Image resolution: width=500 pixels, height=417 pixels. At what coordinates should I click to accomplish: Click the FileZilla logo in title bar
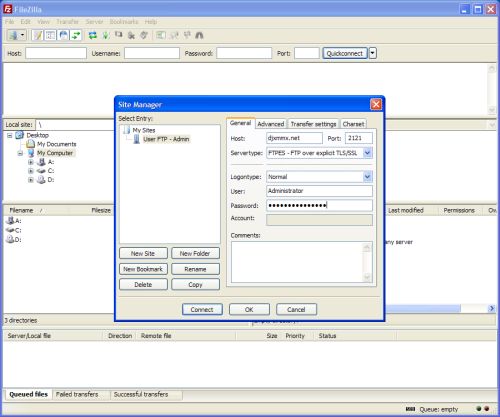click(8, 9)
